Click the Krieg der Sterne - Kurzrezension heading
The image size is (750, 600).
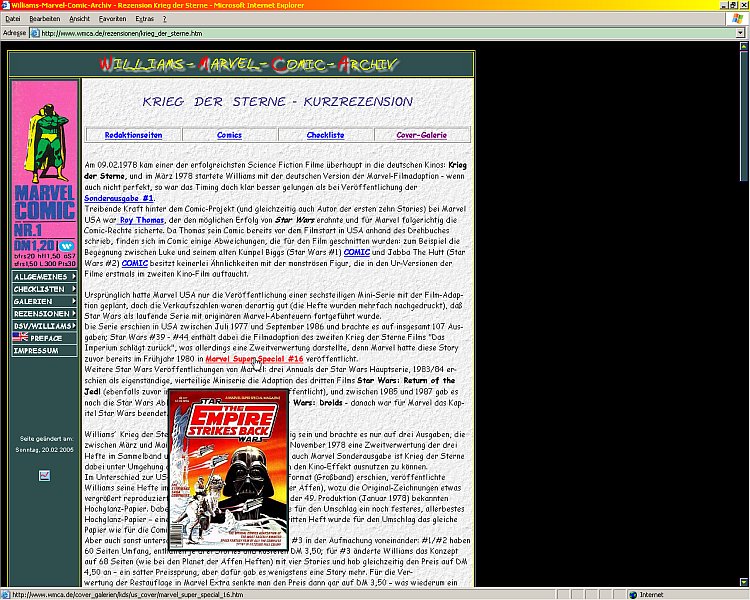click(x=277, y=101)
